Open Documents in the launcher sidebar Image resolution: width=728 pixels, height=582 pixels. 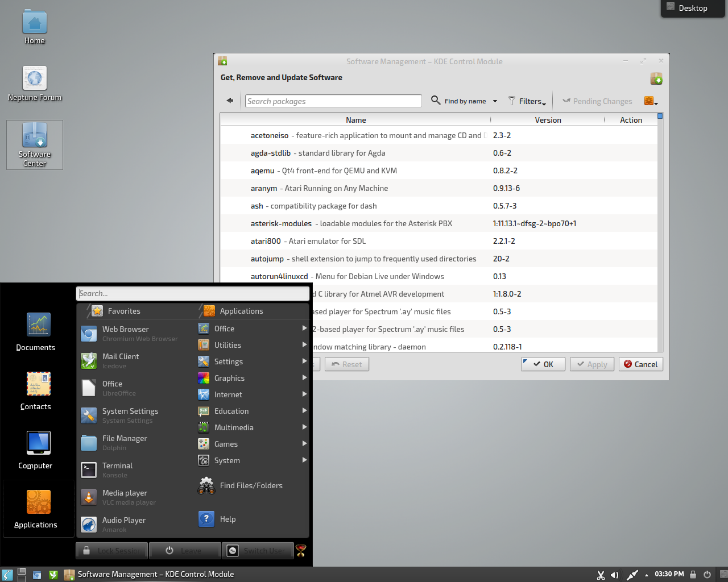click(36, 332)
